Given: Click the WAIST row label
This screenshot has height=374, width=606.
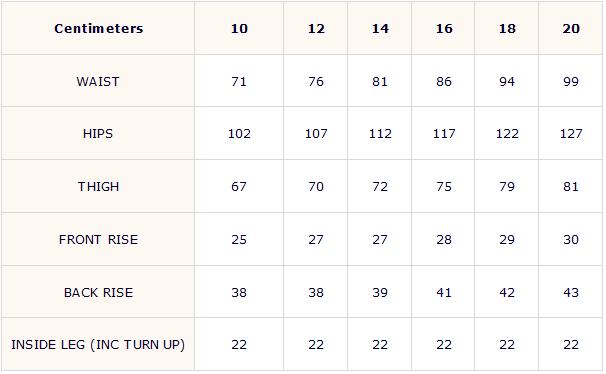Looking at the screenshot, I should 98,82.
